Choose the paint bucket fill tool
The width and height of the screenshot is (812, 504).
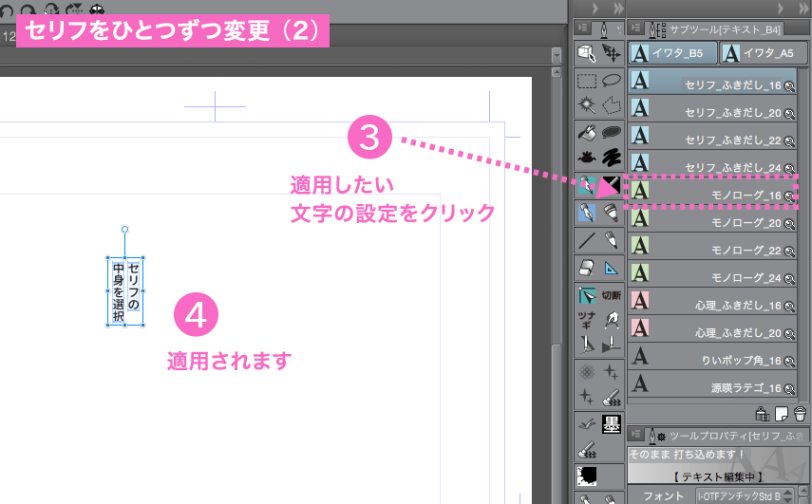pyautogui.click(x=587, y=132)
